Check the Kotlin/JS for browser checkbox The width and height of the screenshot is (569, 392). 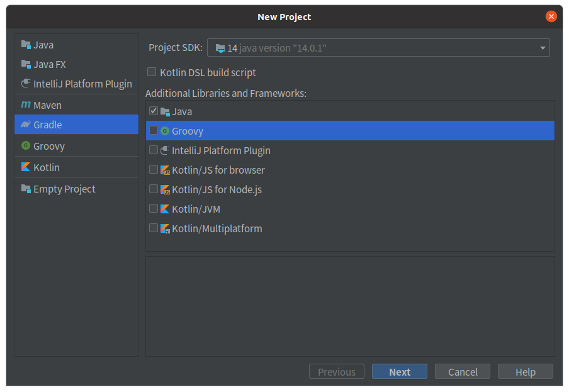tap(154, 169)
